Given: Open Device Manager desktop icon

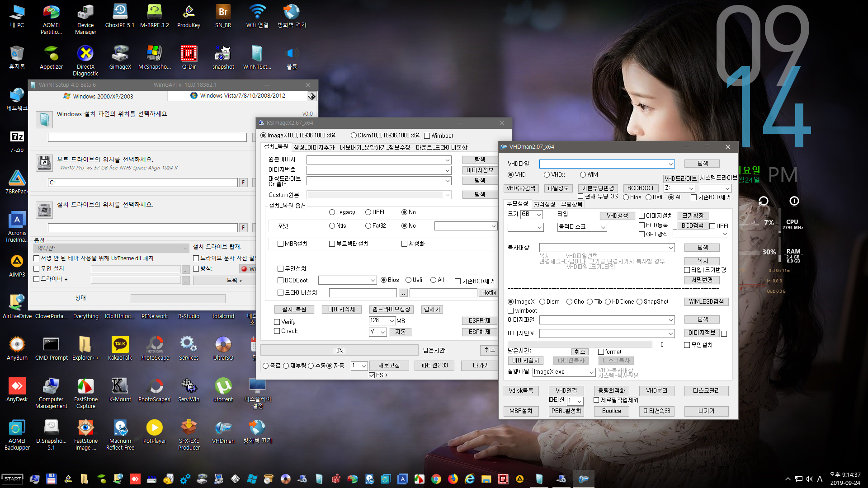Looking at the screenshot, I should click(85, 19).
